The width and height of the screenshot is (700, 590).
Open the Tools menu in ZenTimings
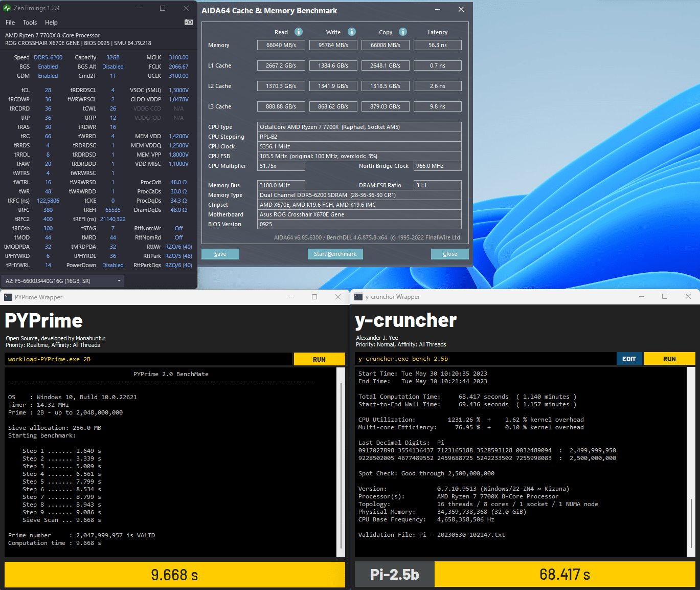tap(30, 23)
